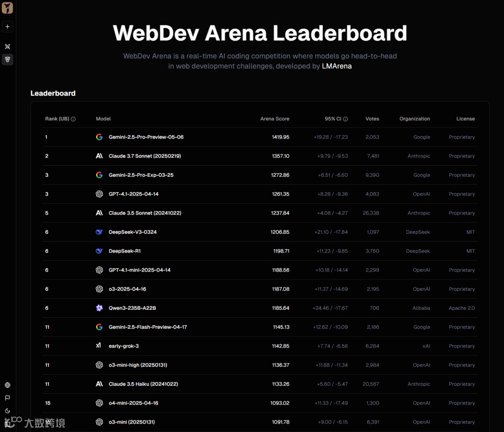
Task: Click the xAI icon beside early-grok-3
Action: (98, 345)
